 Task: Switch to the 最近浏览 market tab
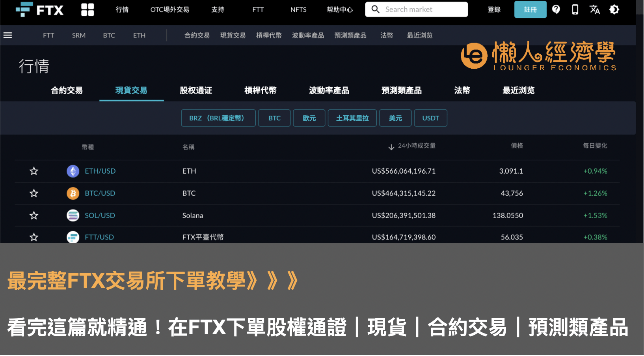pos(518,90)
